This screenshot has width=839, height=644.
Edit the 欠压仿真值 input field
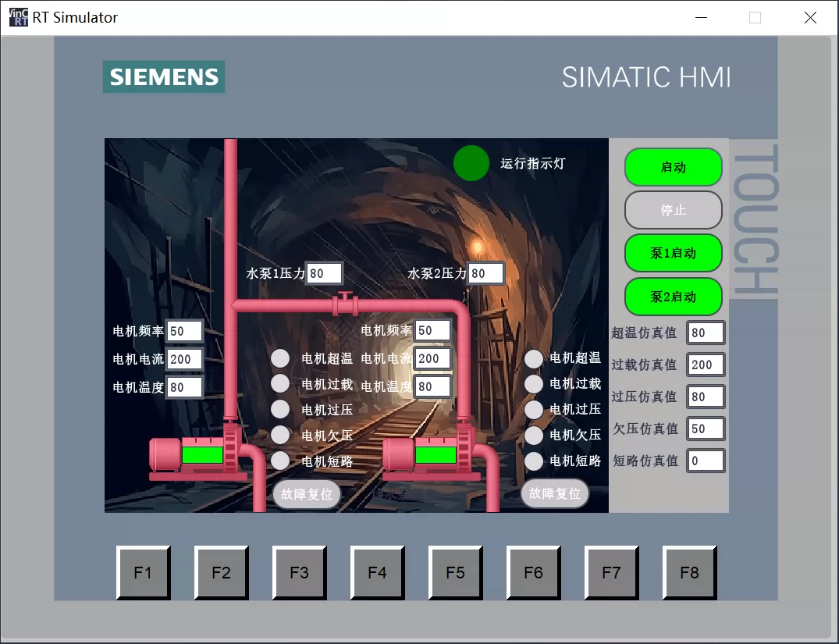706,429
